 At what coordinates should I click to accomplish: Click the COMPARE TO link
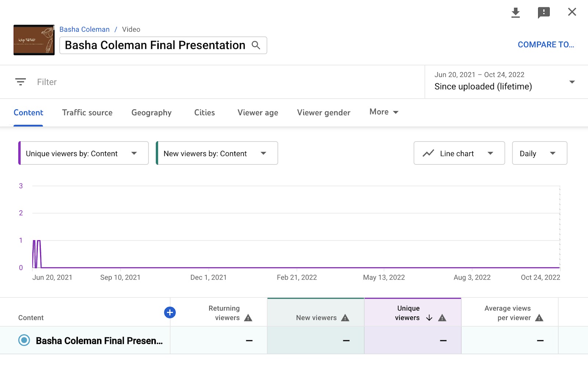(x=546, y=45)
